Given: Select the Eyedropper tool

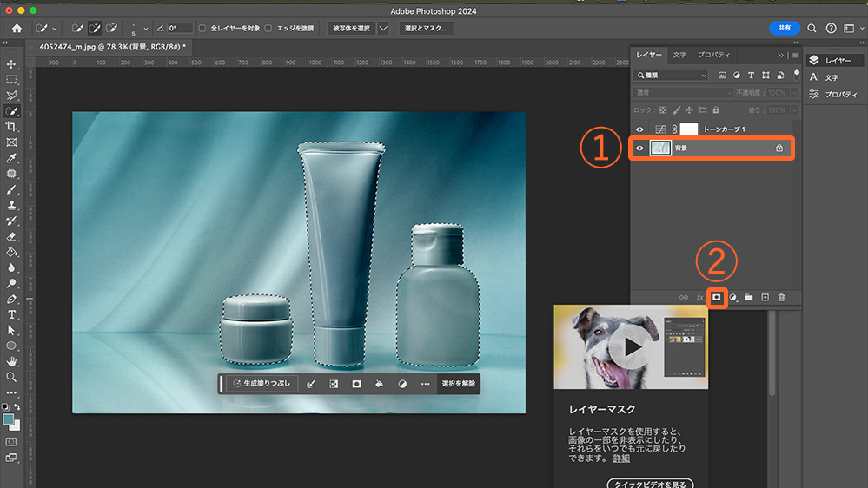Looking at the screenshot, I should [x=11, y=158].
